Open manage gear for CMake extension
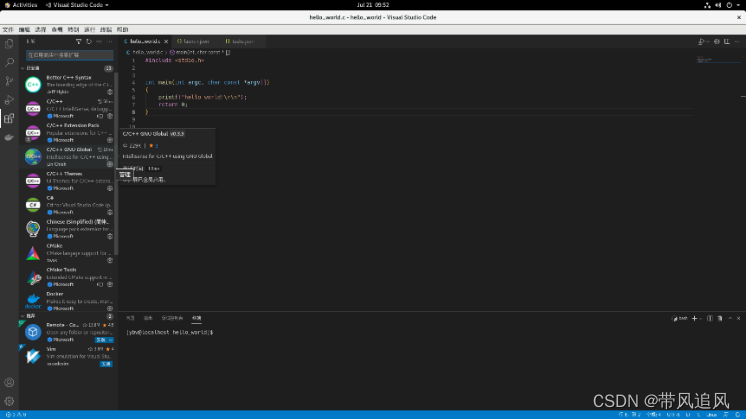Screen dimensions: 746x420 110,260
